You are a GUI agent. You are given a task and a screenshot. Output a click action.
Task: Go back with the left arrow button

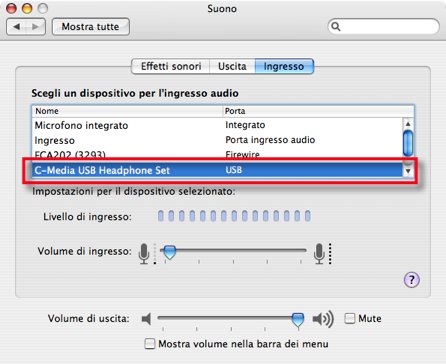tap(16, 27)
